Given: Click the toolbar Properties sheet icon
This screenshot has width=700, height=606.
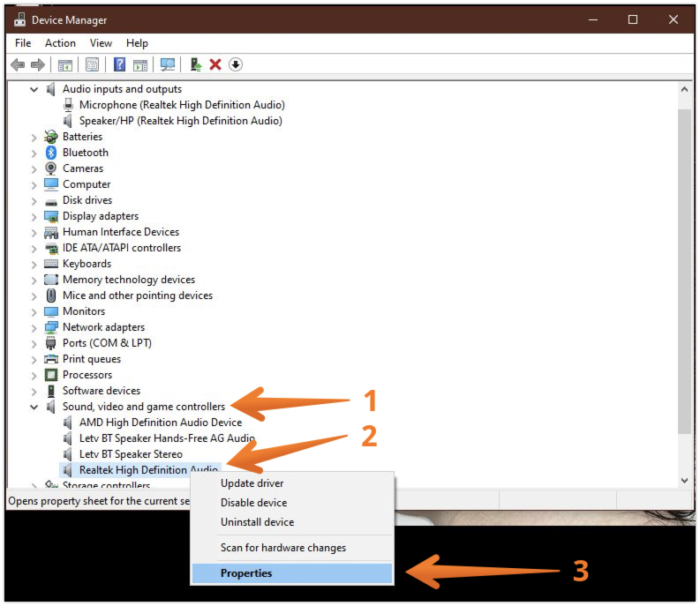Looking at the screenshot, I should (x=93, y=65).
